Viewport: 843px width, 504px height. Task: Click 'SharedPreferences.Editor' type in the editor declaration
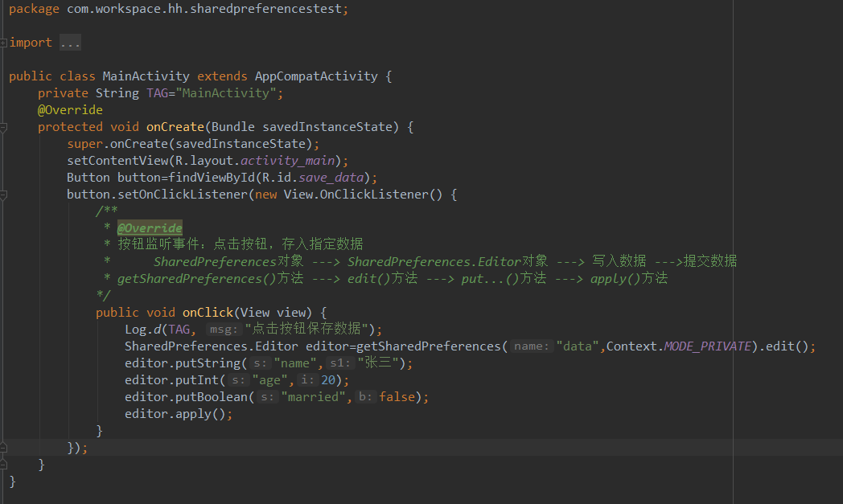click(212, 346)
